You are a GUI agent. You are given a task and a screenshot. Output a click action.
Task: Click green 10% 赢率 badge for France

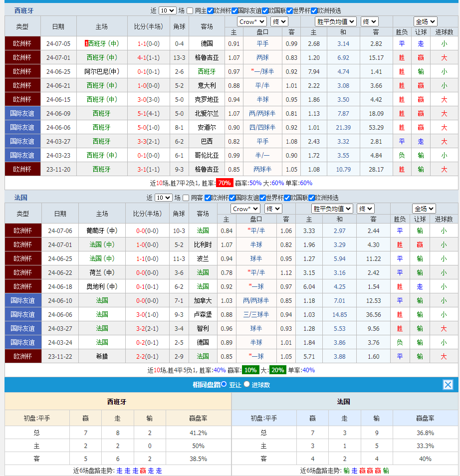click(x=250, y=370)
